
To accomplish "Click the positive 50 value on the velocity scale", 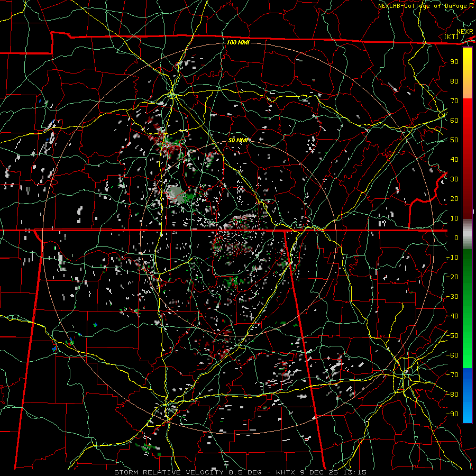I will pos(454,140).
